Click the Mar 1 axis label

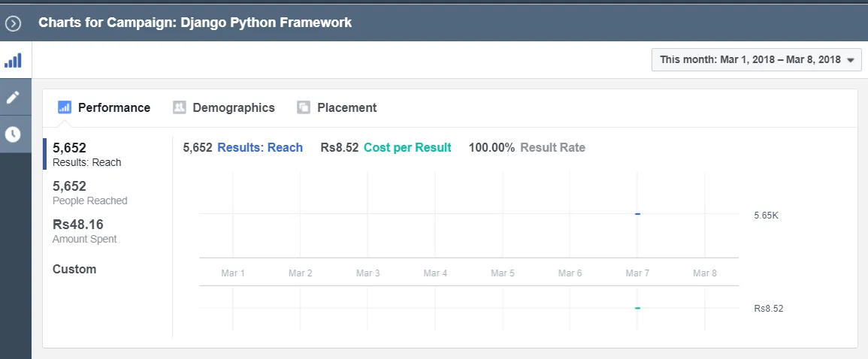tap(232, 273)
